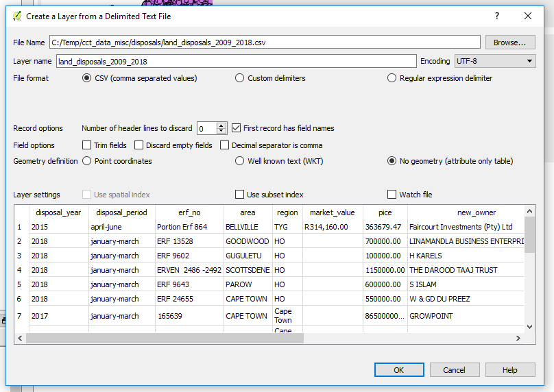The width and height of the screenshot is (554, 392).
Task: Click the new_owner column header
Action: pos(466,212)
